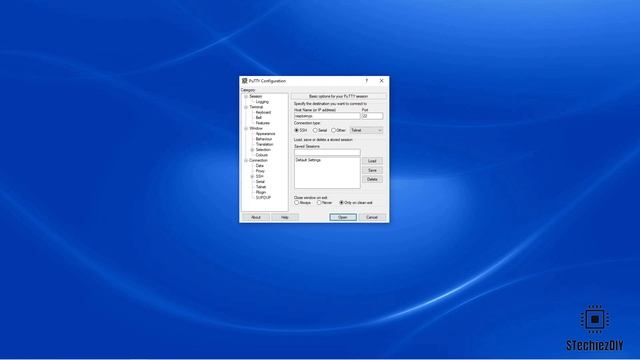Open Features settings category

[262, 123]
